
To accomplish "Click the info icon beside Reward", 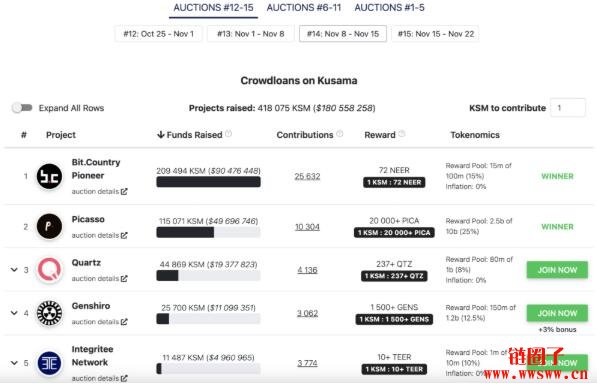I will [401, 134].
